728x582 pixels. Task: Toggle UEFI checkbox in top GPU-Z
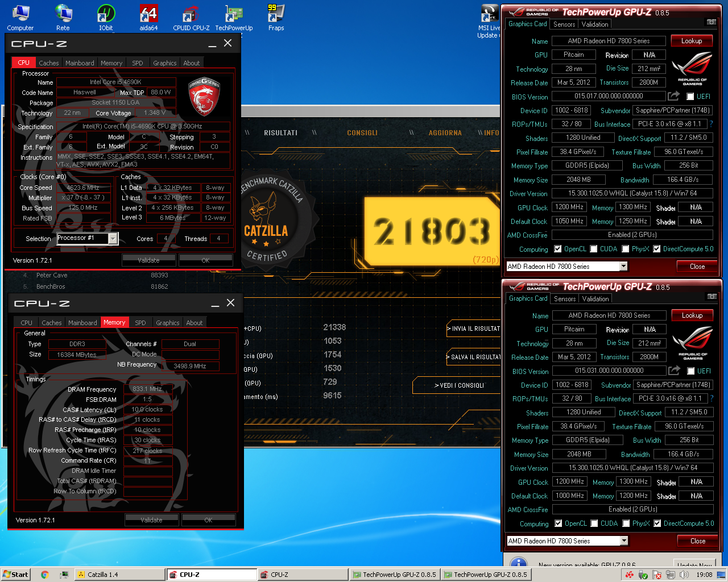pos(690,97)
